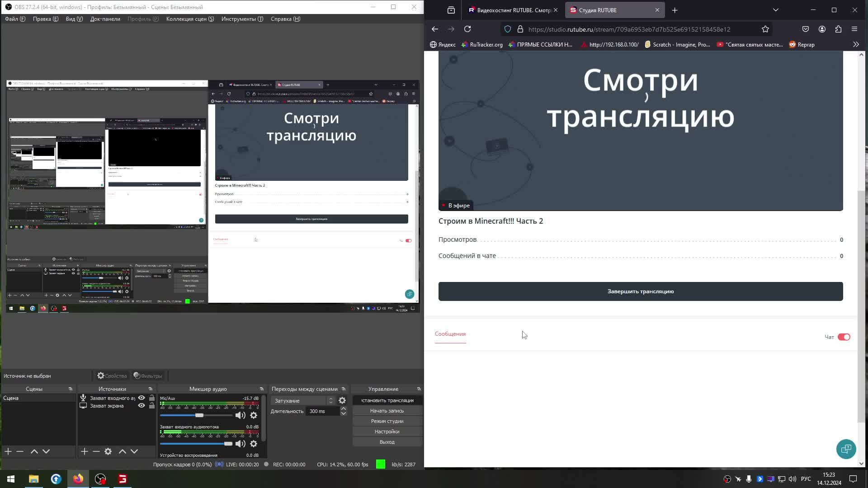Image resolution: width=868 pixels, height=488 pixels.
Task: Open the Затухание transition dropdown
Action: tap(302, 401)
